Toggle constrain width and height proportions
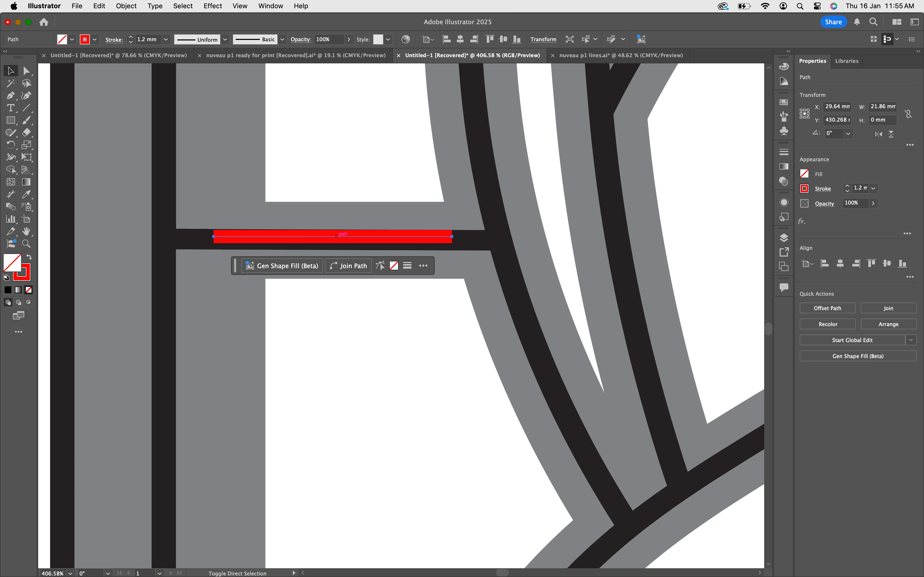Screen dimensions: 924x577 pos(908,114)
